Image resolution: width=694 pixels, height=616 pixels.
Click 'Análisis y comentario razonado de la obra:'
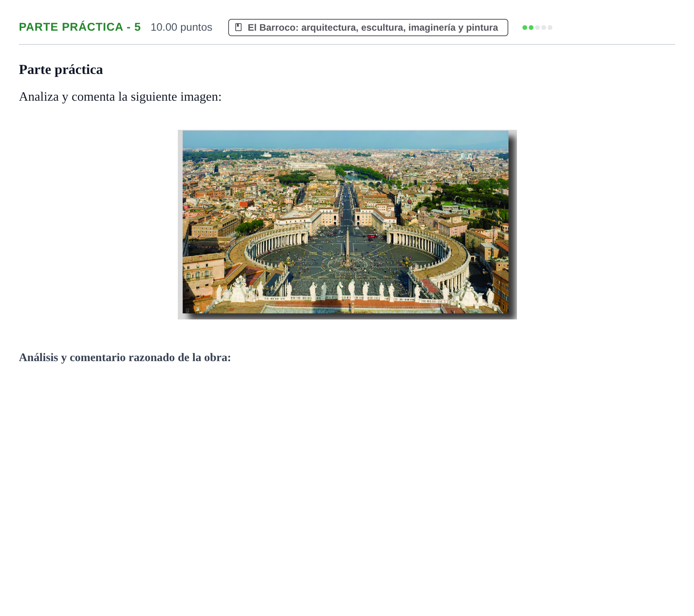(x=125, y=358)
